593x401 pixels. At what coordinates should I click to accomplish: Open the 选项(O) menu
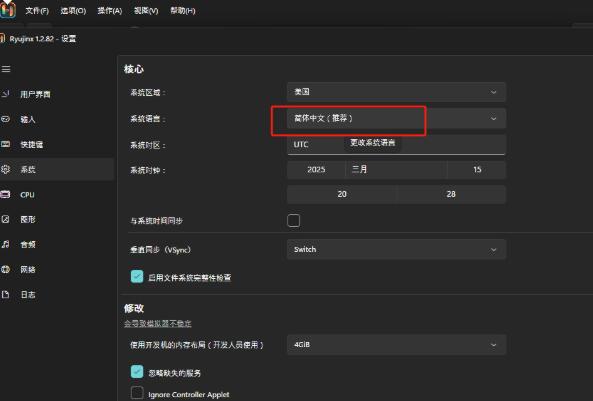click(73, 11)
